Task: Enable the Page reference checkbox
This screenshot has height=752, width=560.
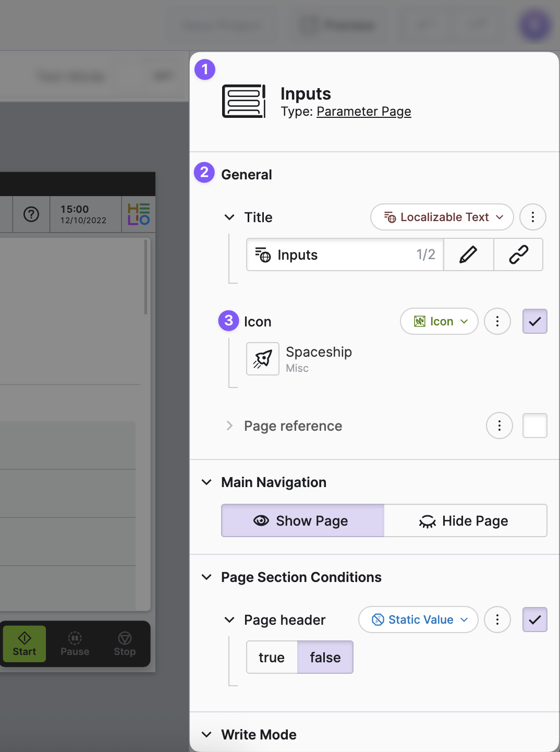Action: 534,426
